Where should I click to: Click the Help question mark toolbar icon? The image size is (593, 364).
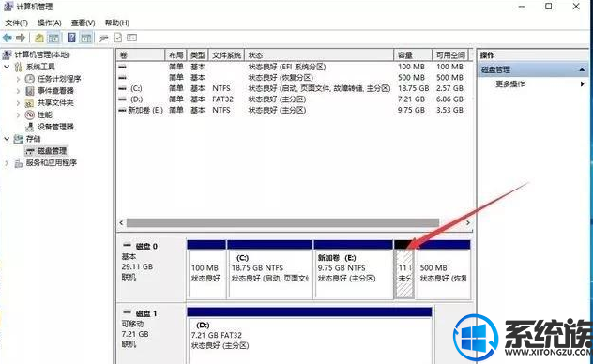coord(71,38)
